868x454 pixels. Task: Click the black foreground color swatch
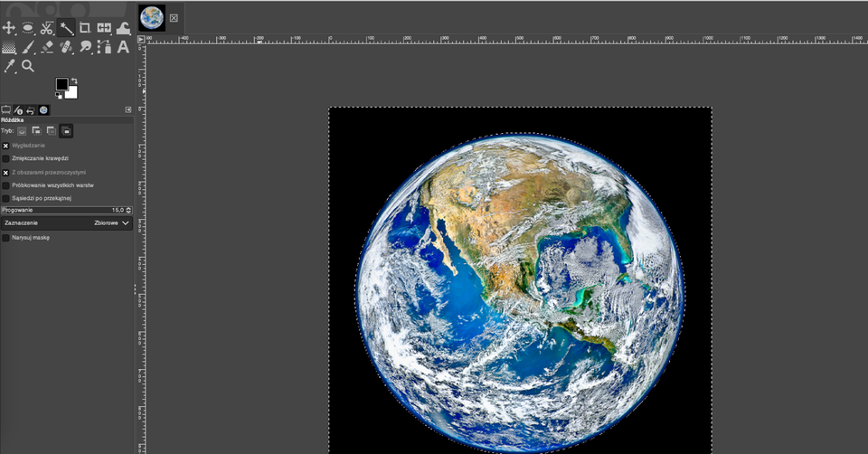point(61,84)
